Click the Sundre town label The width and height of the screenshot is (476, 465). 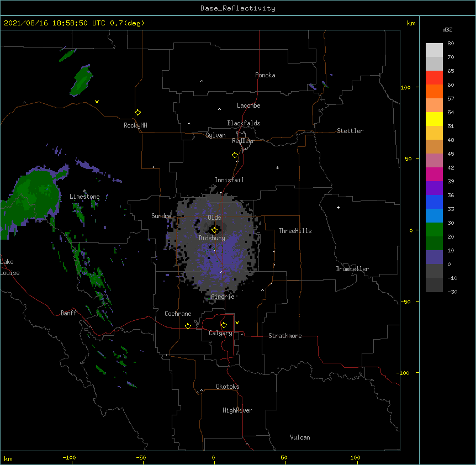[161, 216]
